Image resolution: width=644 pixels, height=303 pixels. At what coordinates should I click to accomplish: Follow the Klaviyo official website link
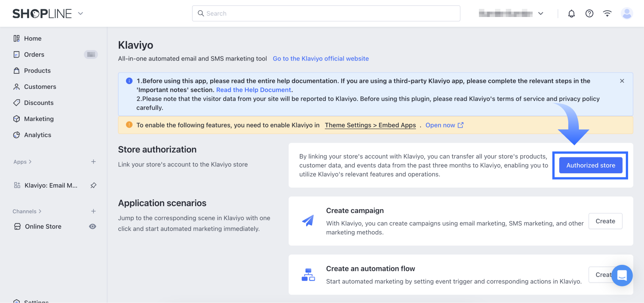(320, 59)
